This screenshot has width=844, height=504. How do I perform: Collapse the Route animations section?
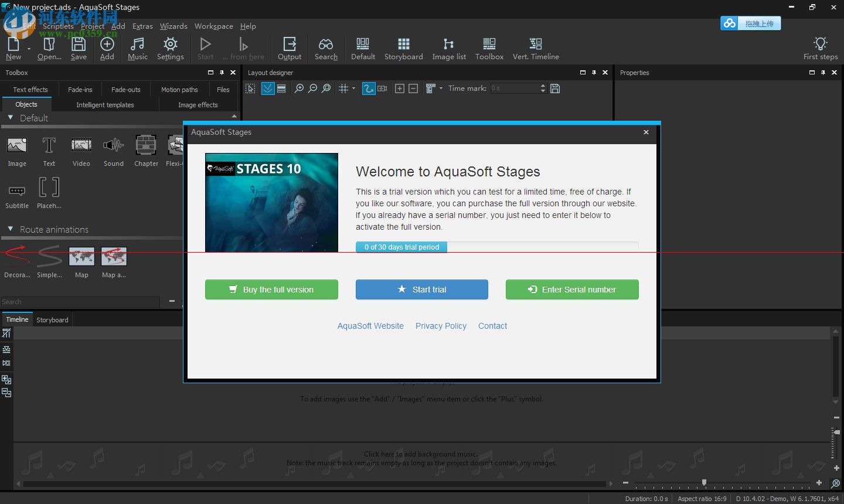[10, 229]
